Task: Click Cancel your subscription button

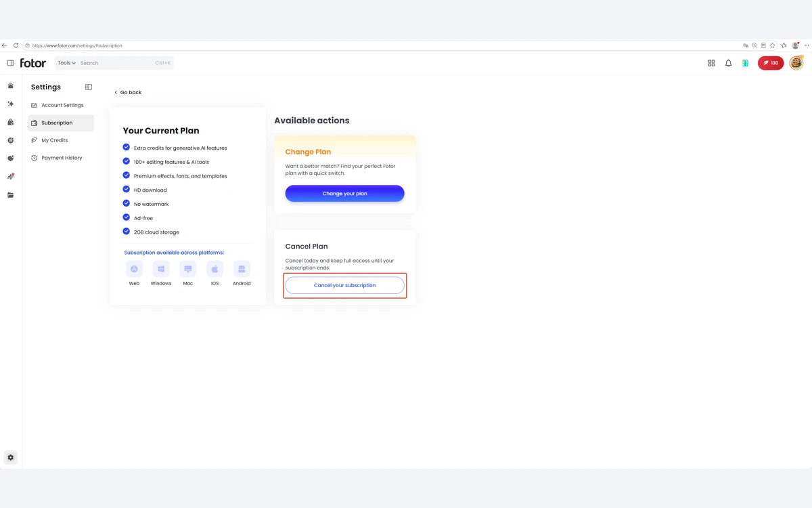Action: click(x=344, y=285)
